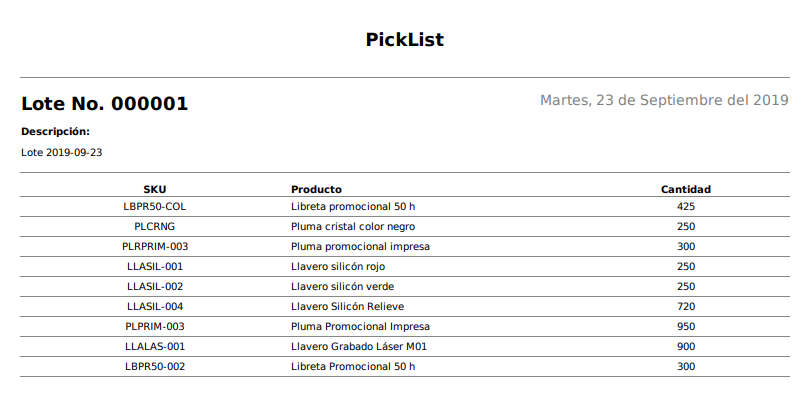Select the LLASIL-004 SKU cell
The image size is (807, 399).
point(155,307)
